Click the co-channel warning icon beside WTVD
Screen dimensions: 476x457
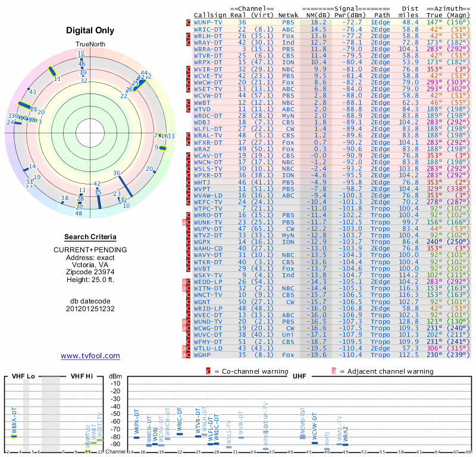click(188, 109)
